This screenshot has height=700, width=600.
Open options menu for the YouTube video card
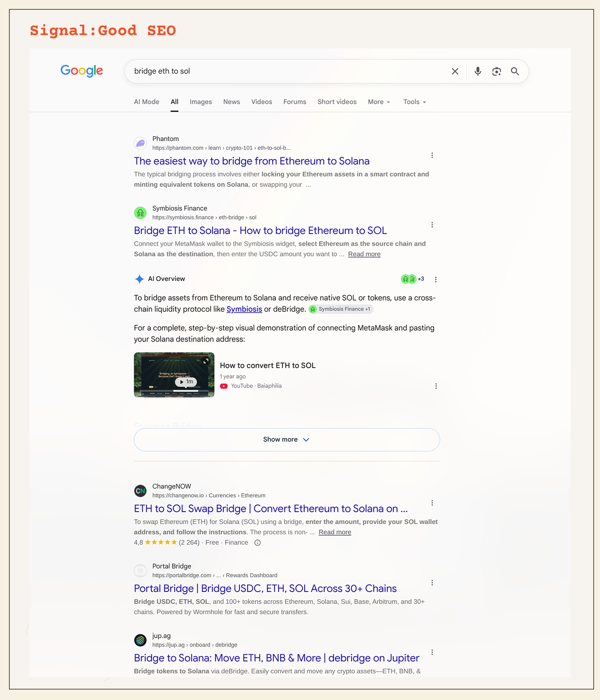pyautogui.click(x=436, y=386)
